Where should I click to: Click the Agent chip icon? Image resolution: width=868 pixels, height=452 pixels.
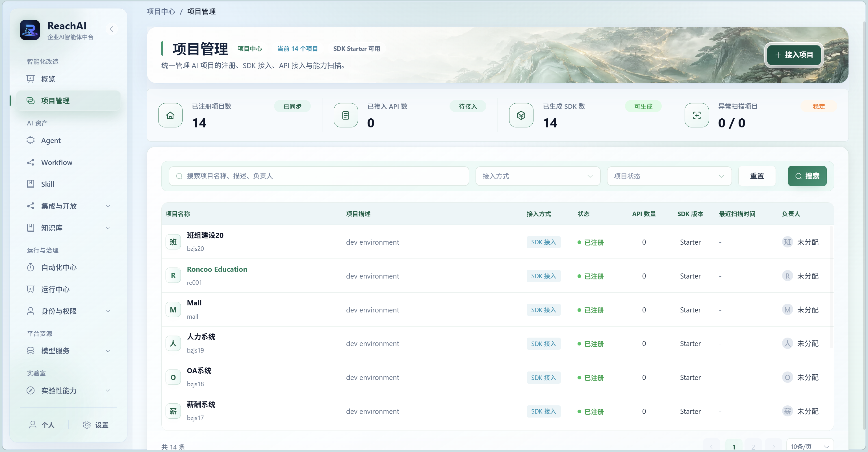click(x=31, y=140)
